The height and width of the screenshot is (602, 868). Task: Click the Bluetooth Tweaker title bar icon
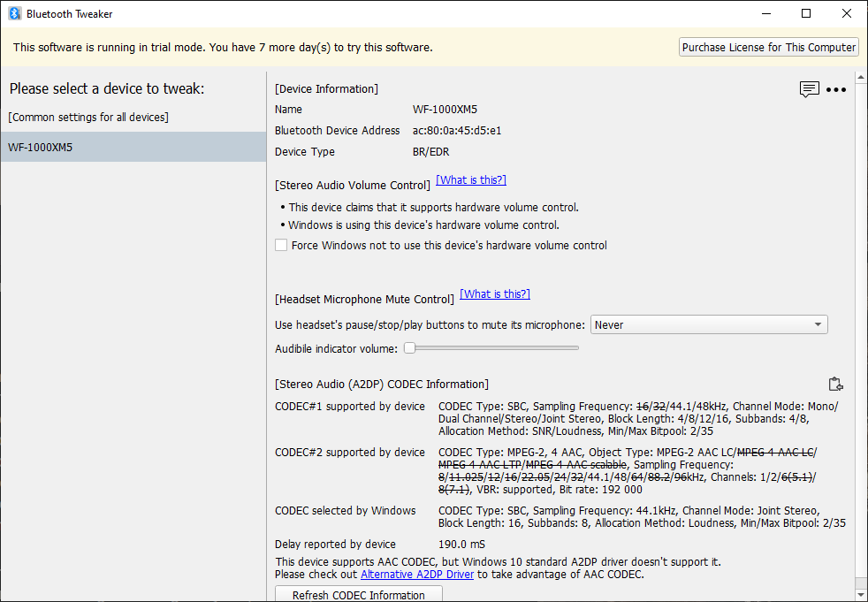(15, 13)
